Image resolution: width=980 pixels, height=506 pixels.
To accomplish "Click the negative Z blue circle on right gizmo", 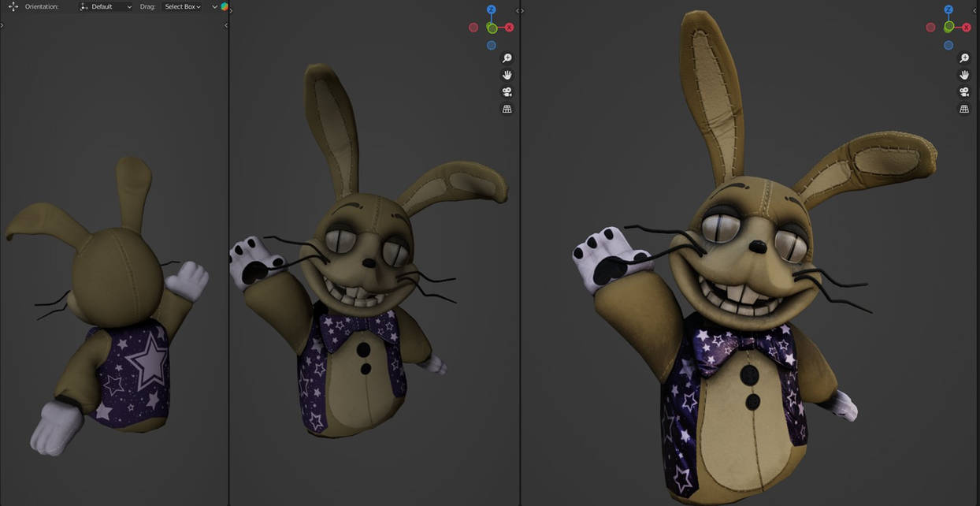I will coord(948,45).
